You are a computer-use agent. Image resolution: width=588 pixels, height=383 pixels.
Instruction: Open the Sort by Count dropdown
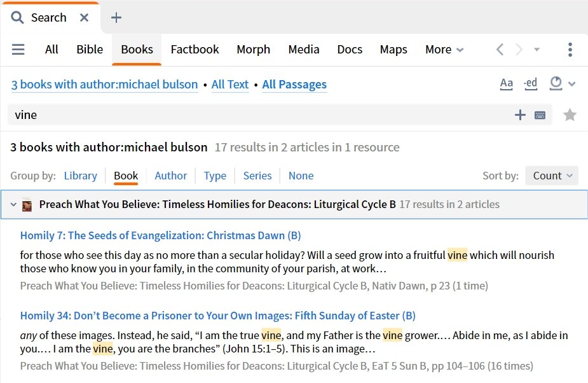tap(551, 176)
